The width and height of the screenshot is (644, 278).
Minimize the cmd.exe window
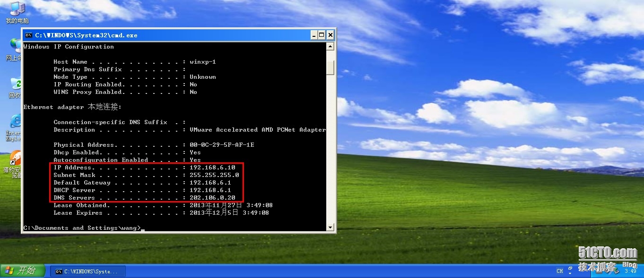coord(314,35)
